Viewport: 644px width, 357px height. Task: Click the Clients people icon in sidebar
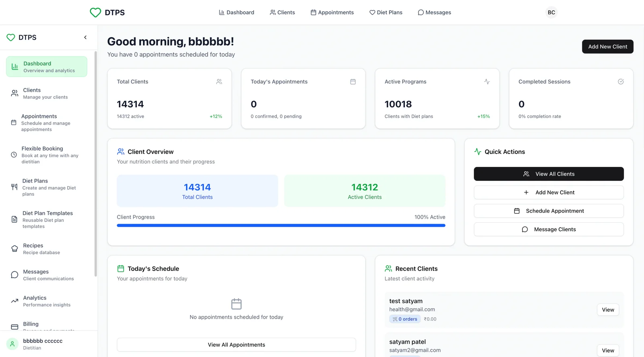[14, 93]
